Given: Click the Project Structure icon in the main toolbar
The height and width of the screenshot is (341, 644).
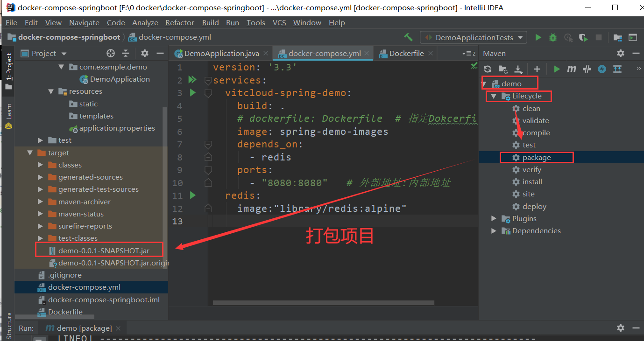Looking at the screenshot, I should 617,37.
